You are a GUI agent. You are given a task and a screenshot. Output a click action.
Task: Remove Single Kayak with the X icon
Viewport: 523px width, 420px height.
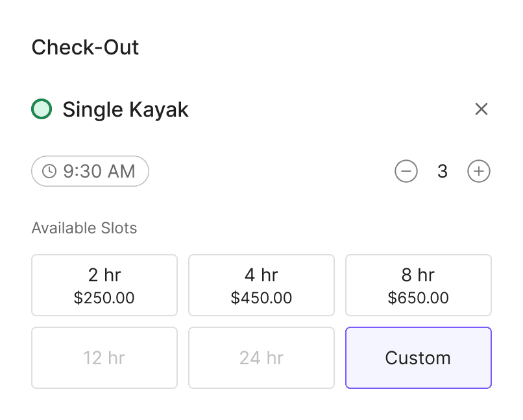(481, 109)
